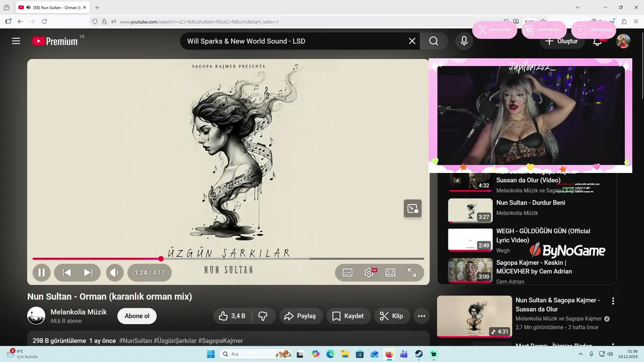Mute the video volume

[x=115, y=273]
